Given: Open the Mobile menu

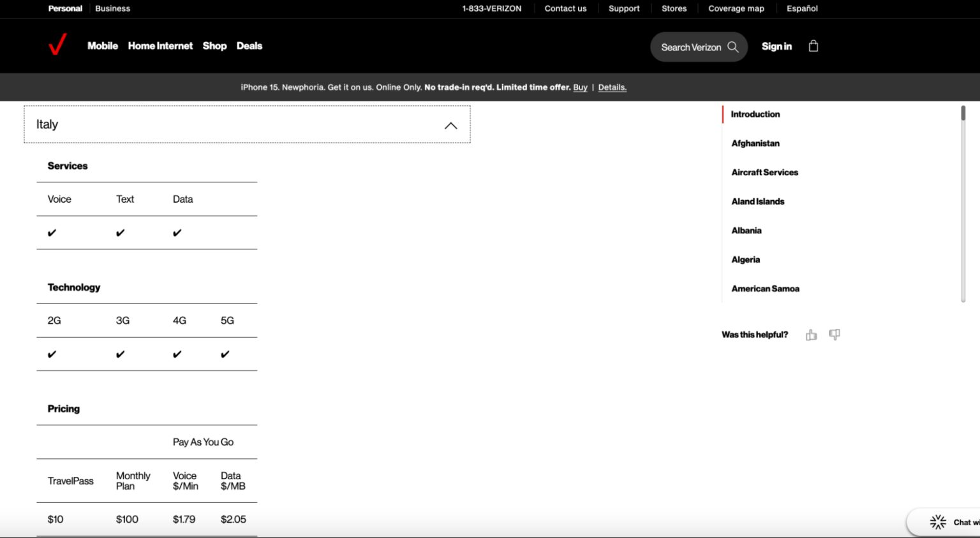Looking at the screenshot, I should 102,46.
